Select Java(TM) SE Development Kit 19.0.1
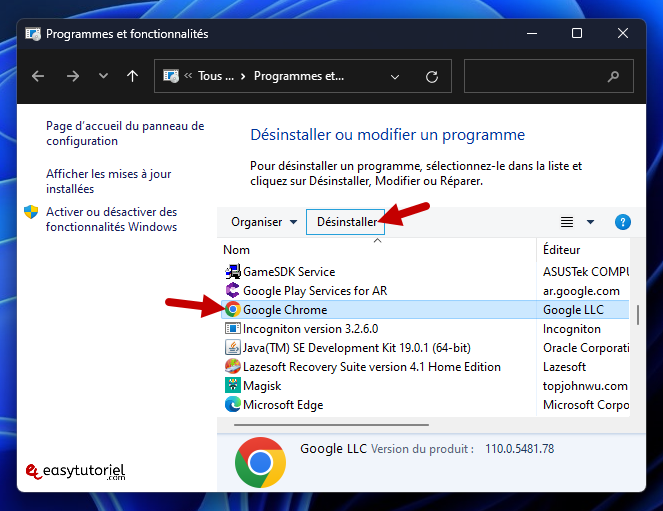 coord(356,348)
